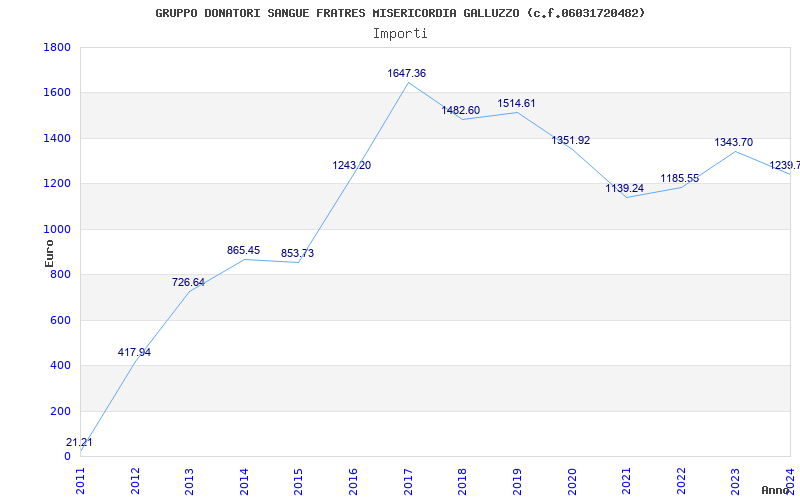The width and height of the screenshot is (800, 500).
Task: Click y-axis tick label 1400
Action: click(x=57, y=138)
